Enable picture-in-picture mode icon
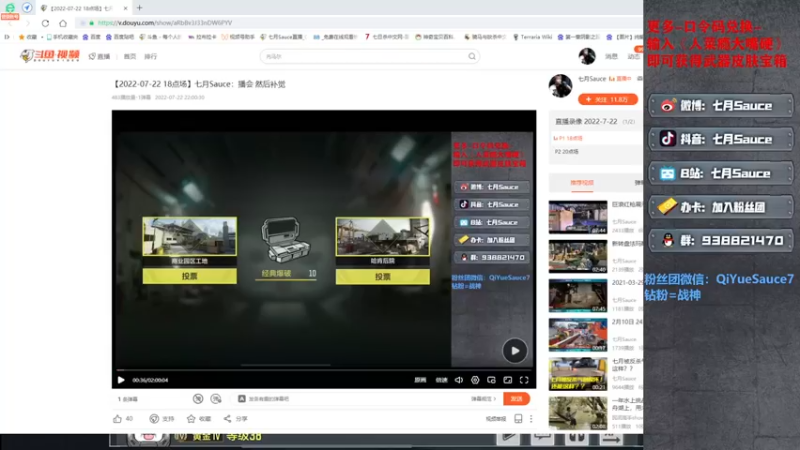The height and width of the screenshot is (450, 800). pos(491,380)
